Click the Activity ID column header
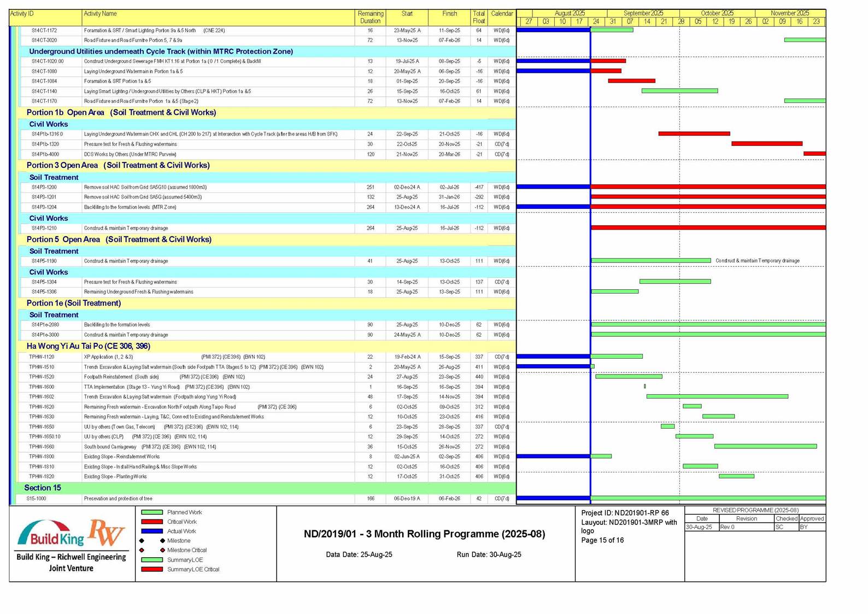Image resolution: width=868 pixels, height=614 pixels. point(45,17)
